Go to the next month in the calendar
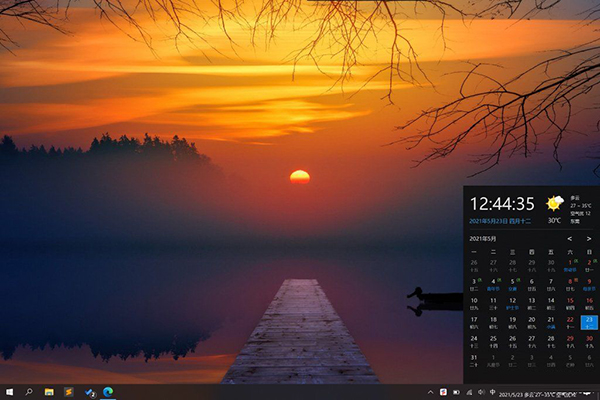 pyautogui.click(x=589, y=239)
